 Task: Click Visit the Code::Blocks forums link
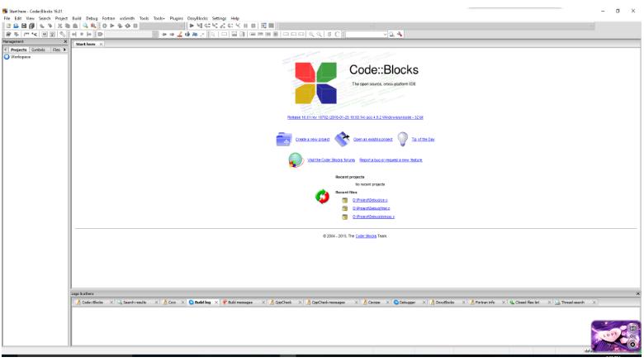[x=331, y=160]
